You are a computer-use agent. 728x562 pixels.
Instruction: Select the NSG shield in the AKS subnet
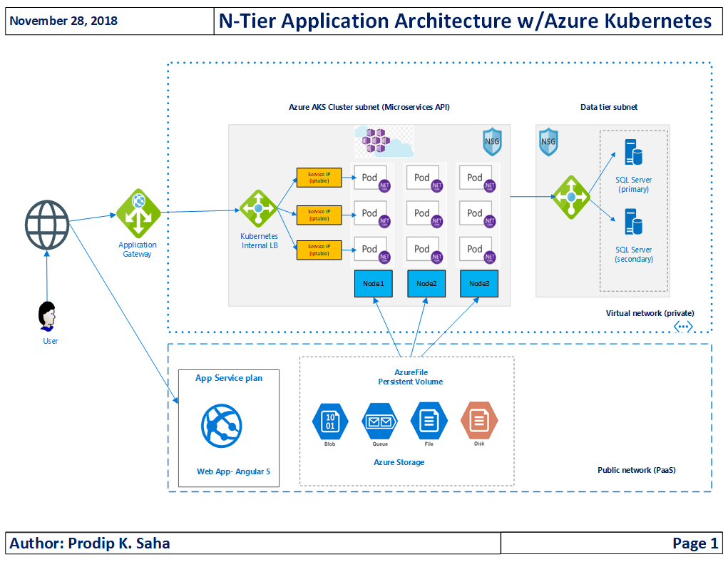(x=492, y=142)
